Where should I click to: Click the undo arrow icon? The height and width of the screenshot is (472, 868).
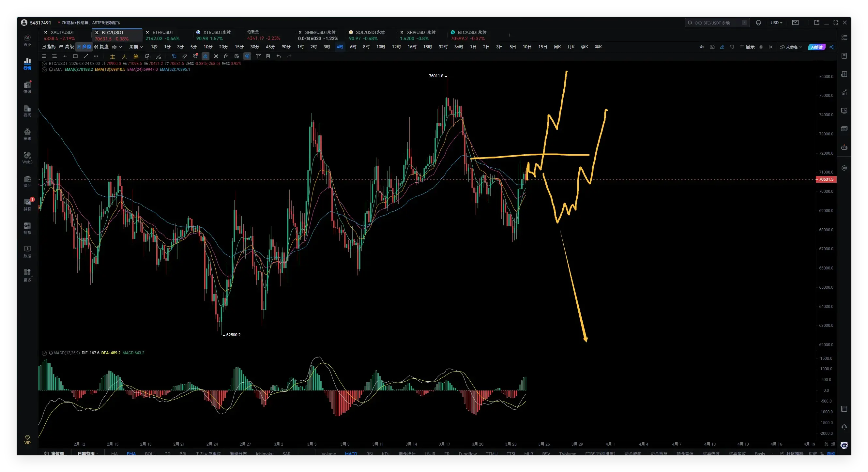[279, 56]
